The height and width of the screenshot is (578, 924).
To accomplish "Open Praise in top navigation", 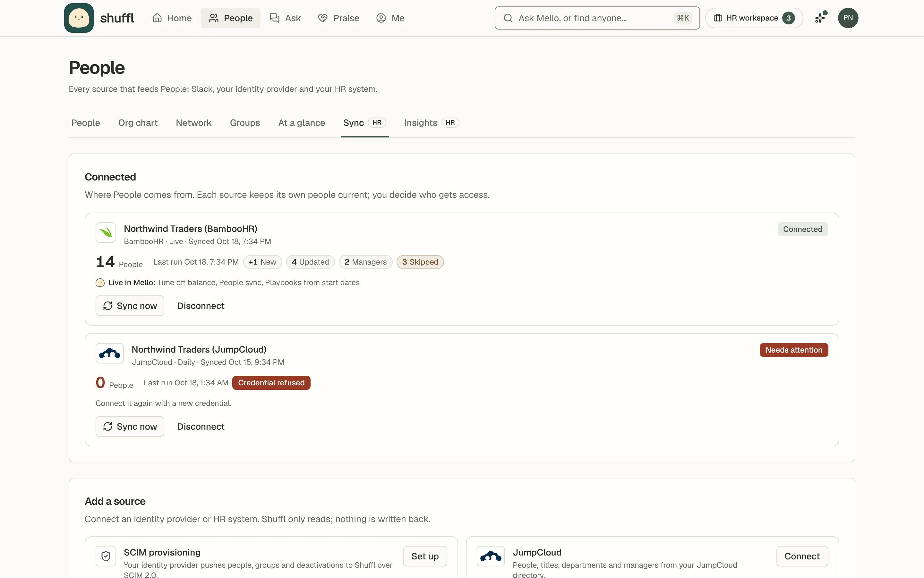I will (x=339, y=18).
